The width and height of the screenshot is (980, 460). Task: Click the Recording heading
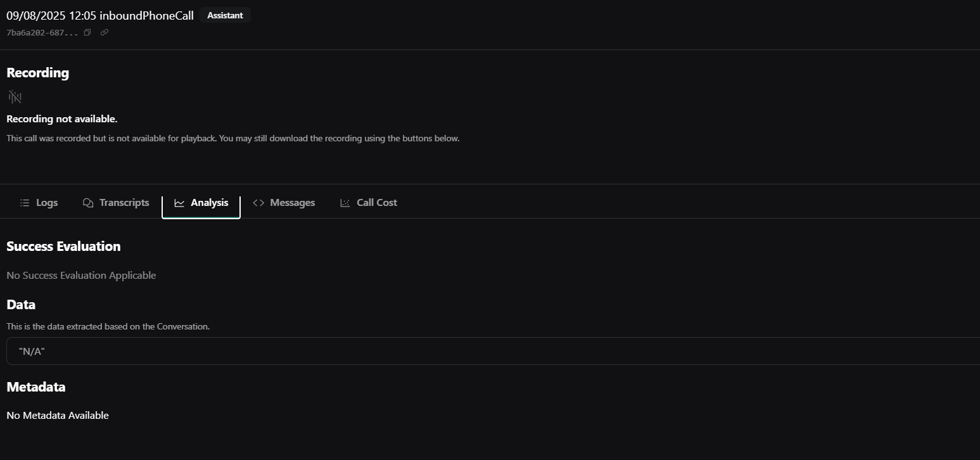(37, 73)
